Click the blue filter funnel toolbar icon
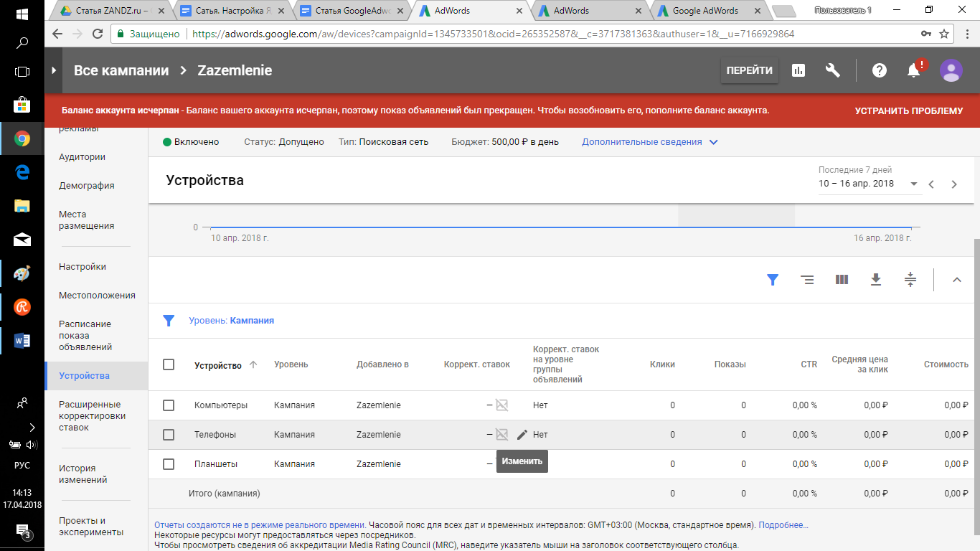 pyautogui.click(x=773, y=280)
